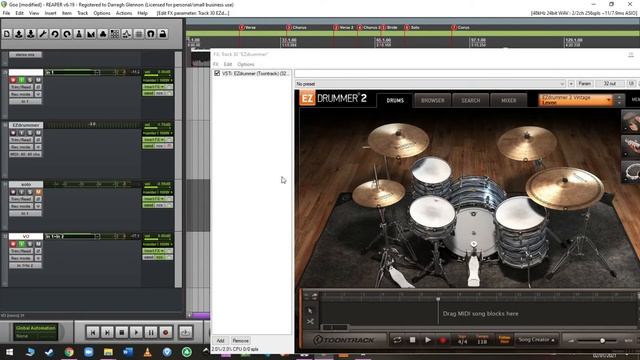Open the Actions menu in REAPER
640x360 pixels.
pyautogui.click(x=124, y=13)
